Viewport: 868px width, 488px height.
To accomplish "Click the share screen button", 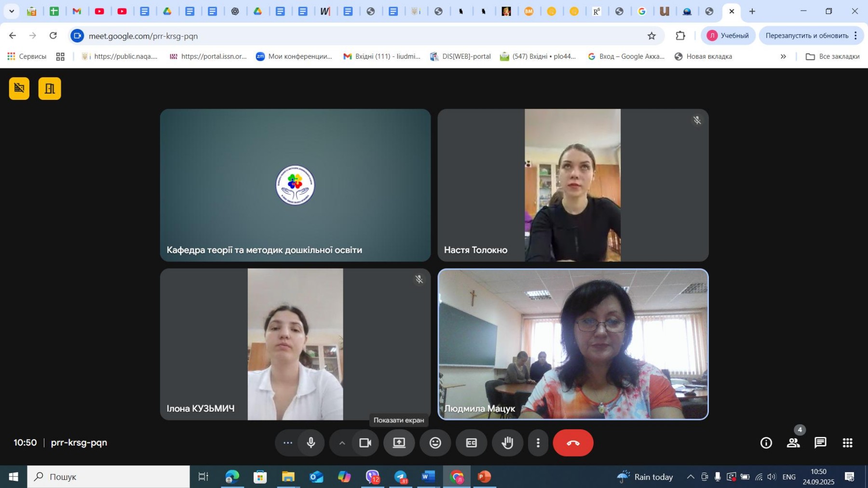I will [x=399, y=443].
